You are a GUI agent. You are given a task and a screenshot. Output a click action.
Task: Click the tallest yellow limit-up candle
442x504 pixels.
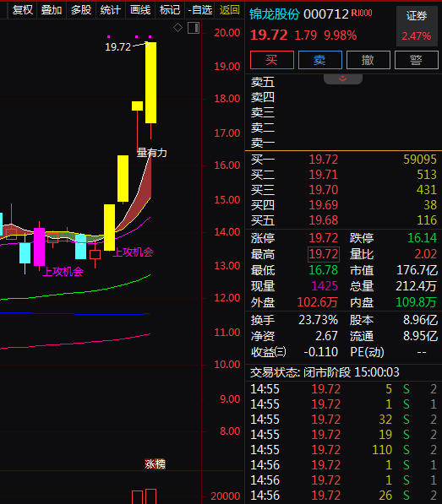[151, 83]
